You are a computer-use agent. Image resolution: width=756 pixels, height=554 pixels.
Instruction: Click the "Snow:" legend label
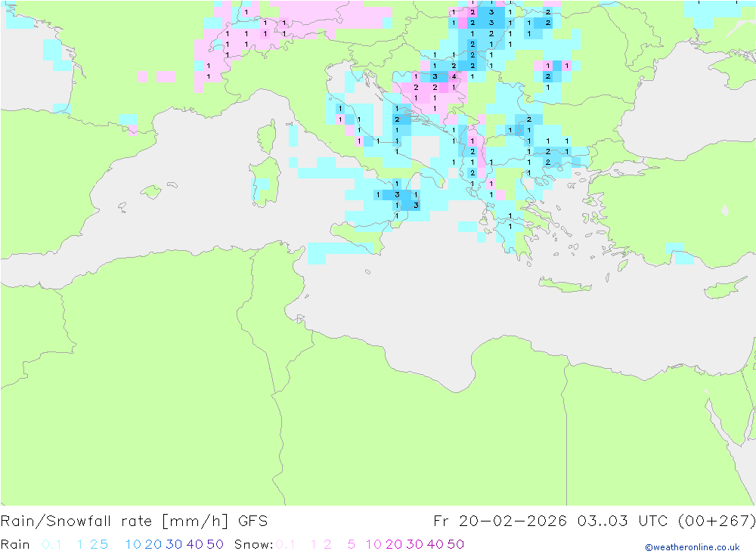tap(253, 544)
